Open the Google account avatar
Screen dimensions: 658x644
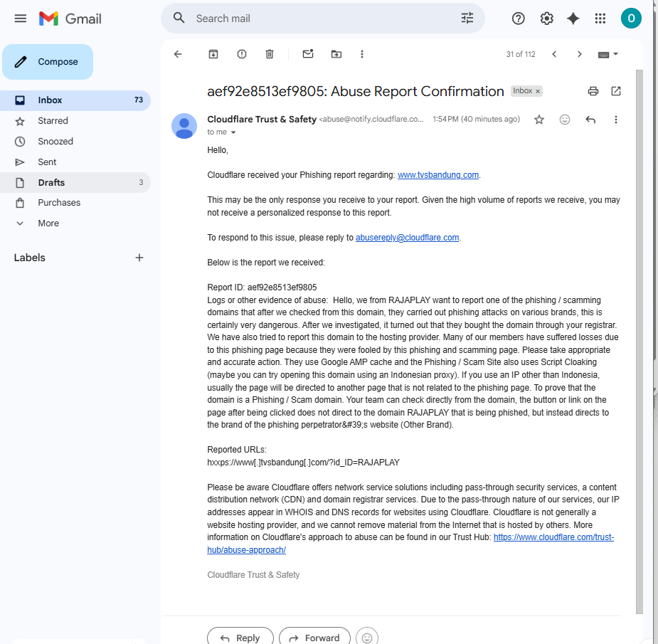click(x=631, y=19)
